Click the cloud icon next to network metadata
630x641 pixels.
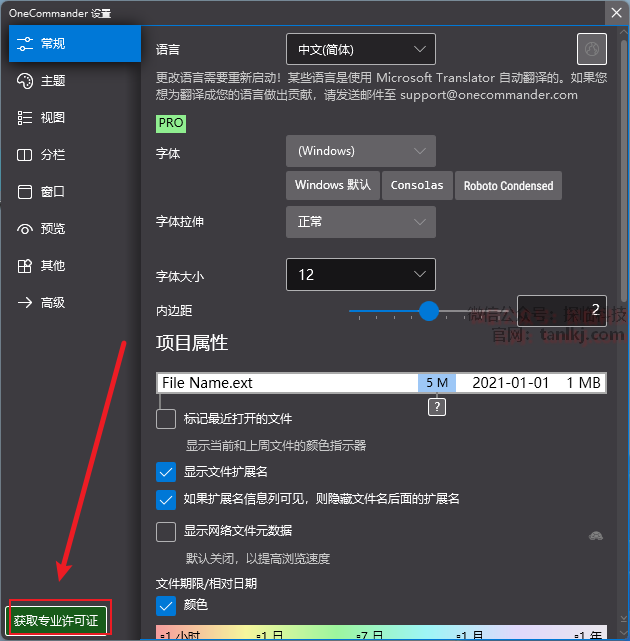[596, 536]
